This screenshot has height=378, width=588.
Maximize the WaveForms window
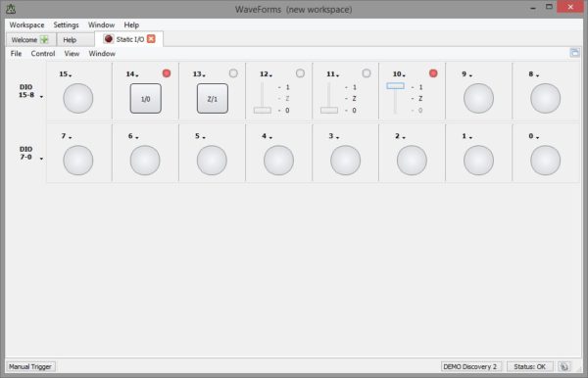click(549, 7)
